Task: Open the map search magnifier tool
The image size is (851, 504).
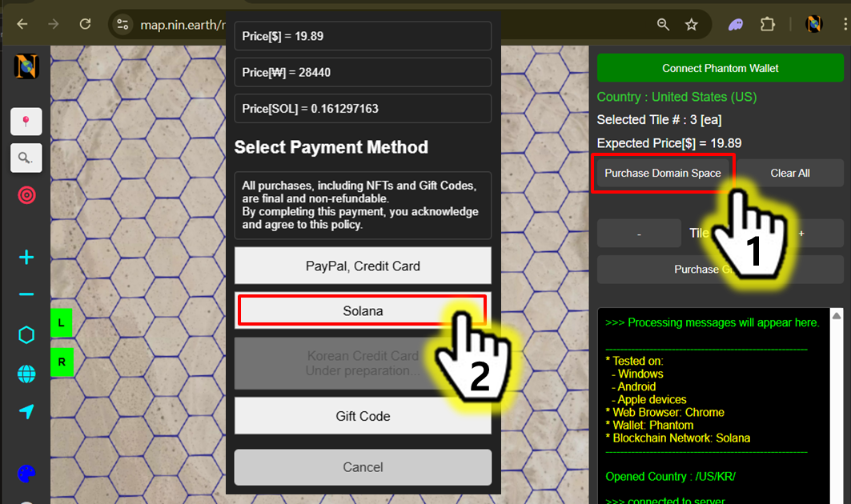Action: click(26, 158)
